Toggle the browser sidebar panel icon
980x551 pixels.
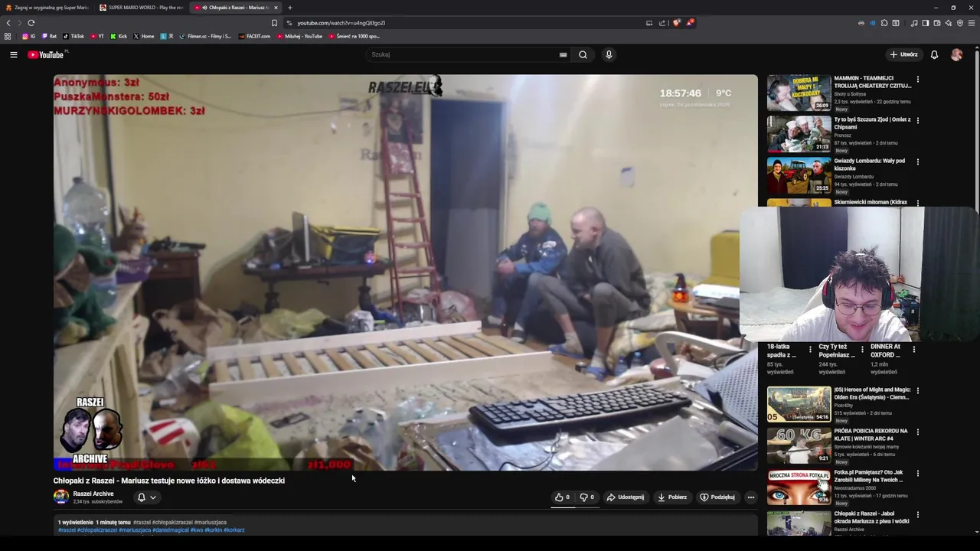point(926,23)
